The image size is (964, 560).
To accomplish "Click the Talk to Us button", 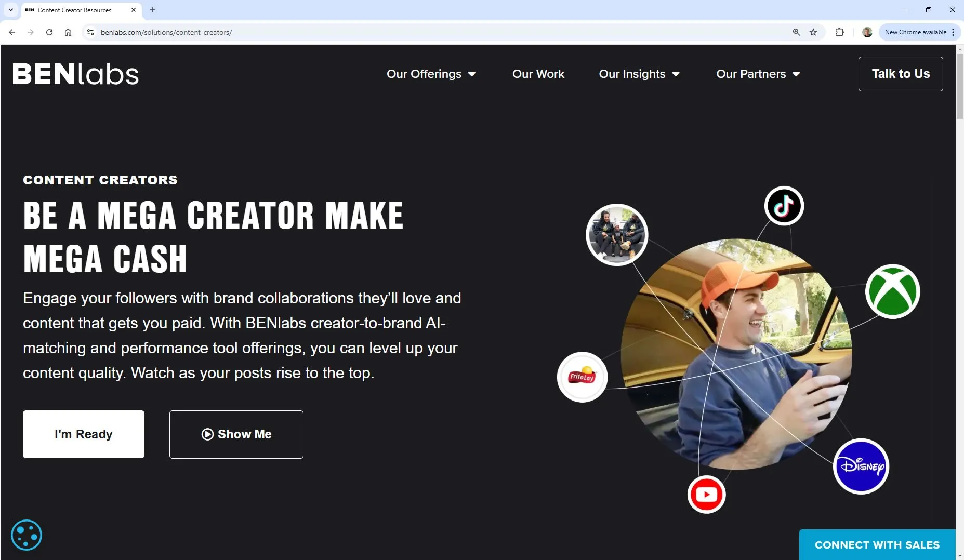I will click(x=901, y=74).
